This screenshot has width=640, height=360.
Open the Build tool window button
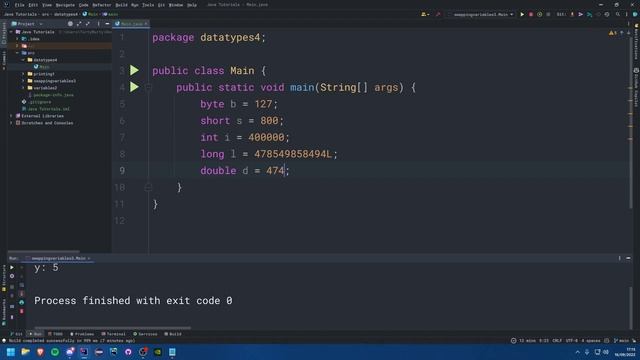coord(173,334)
